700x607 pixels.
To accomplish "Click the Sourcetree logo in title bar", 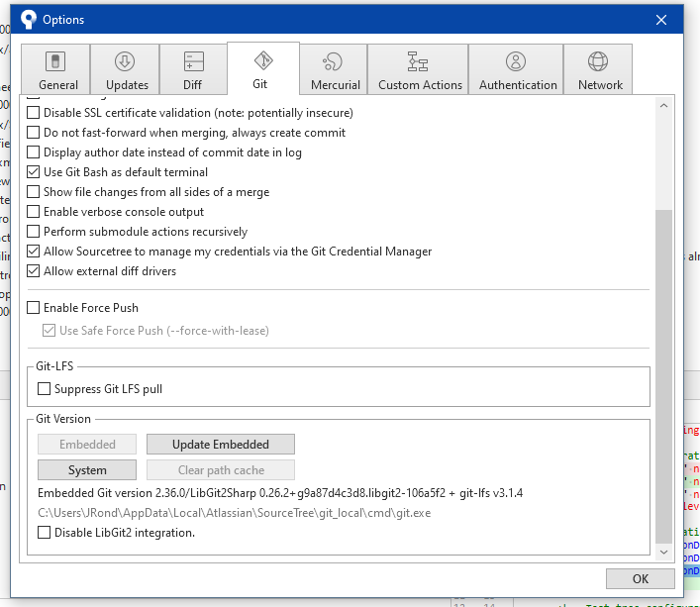I will click(x=29, y=19).
